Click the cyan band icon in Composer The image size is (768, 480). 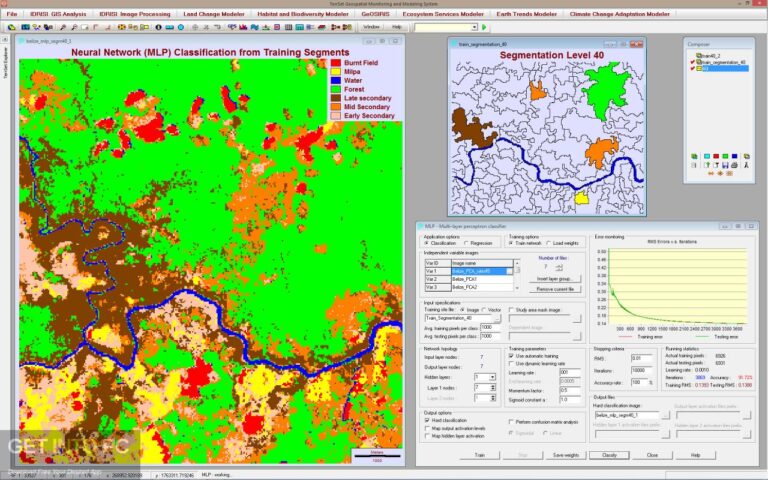(x=707, y=156)
